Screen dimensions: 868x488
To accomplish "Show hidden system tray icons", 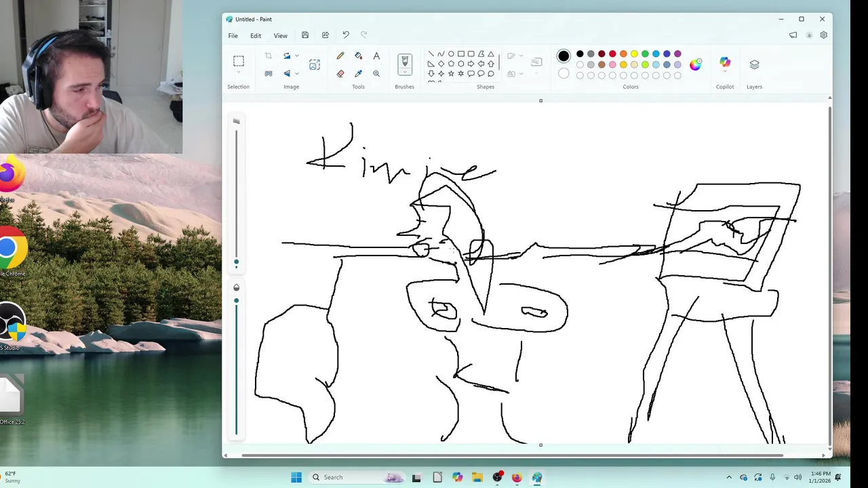I will [729, 477].
